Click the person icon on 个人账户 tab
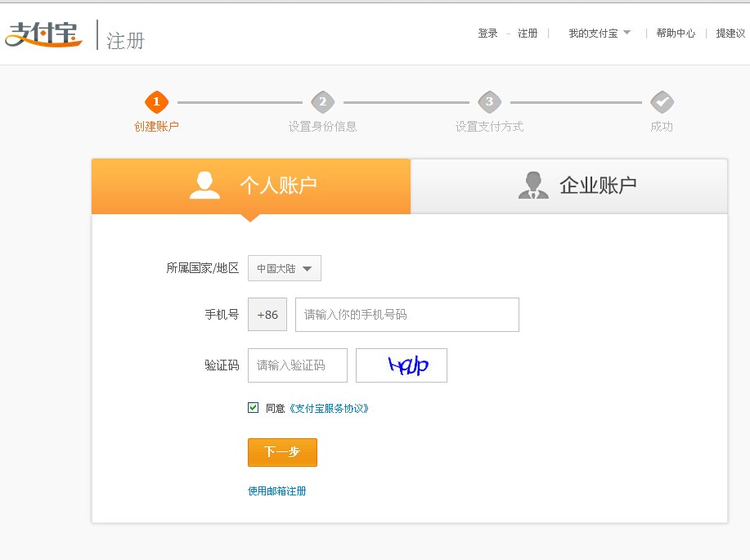Image resolution: width=750 pixels, height=560 pixels. (204, 186)
